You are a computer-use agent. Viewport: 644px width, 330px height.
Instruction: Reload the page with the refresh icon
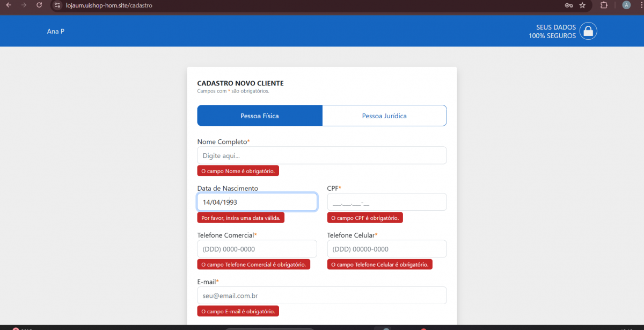[x=39, y=5]
